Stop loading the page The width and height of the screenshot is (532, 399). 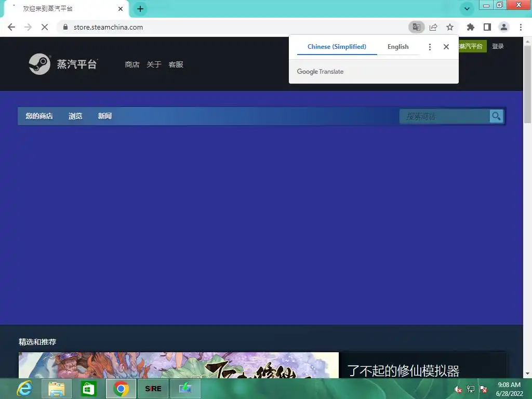[45, 27]
